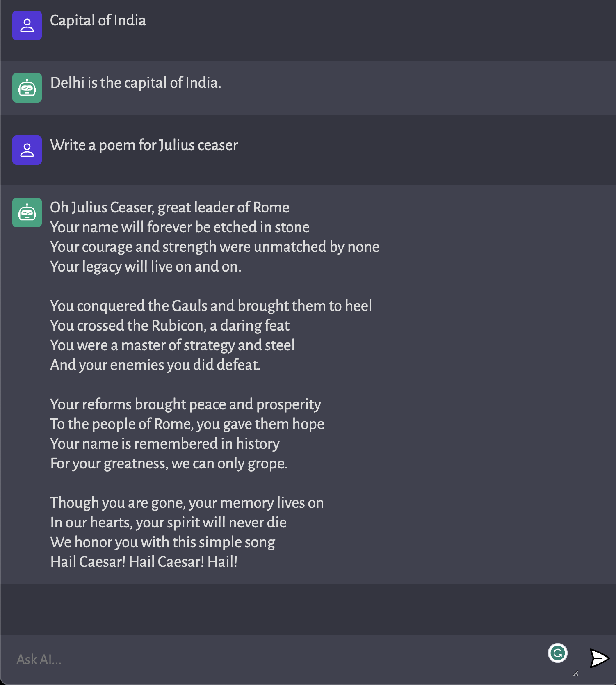
Task: Click the line "Though you are gone, your memory lives on"
Action: [187, 503]
